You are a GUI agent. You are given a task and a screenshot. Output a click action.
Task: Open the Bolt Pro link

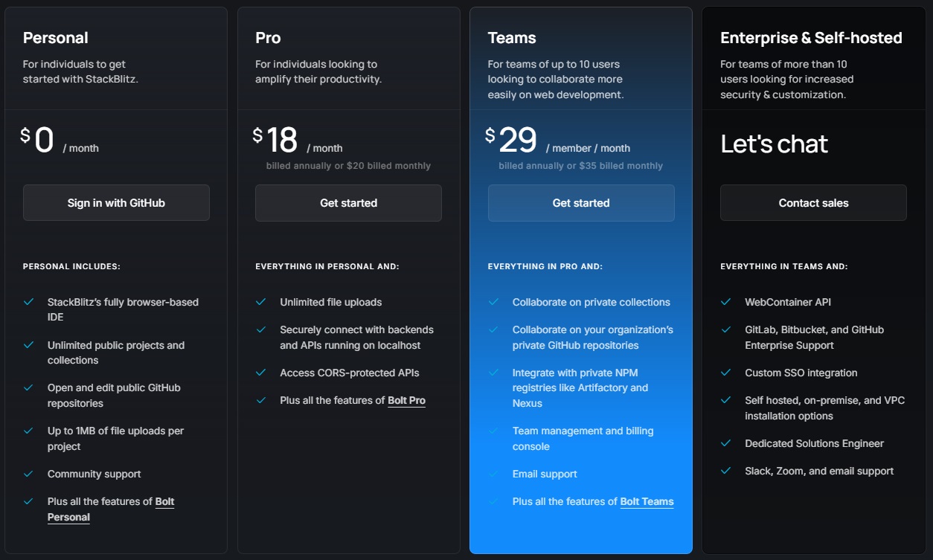click(406, 400)
